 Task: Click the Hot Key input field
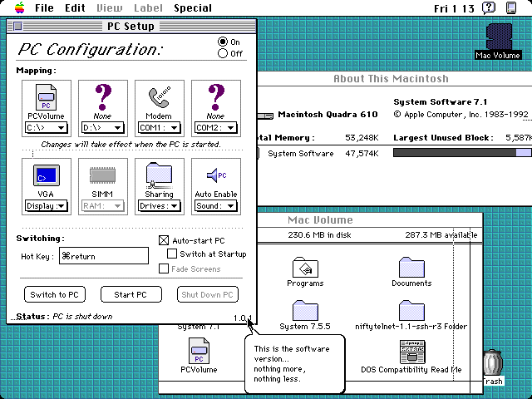104,256
